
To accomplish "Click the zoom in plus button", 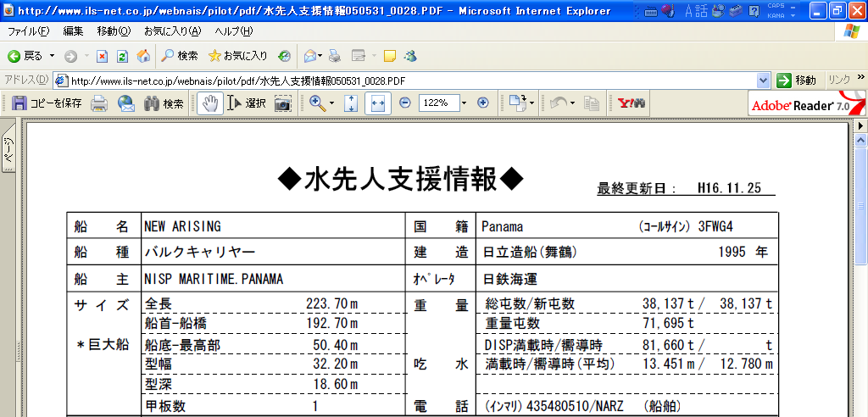I will [x=483, y=103].
